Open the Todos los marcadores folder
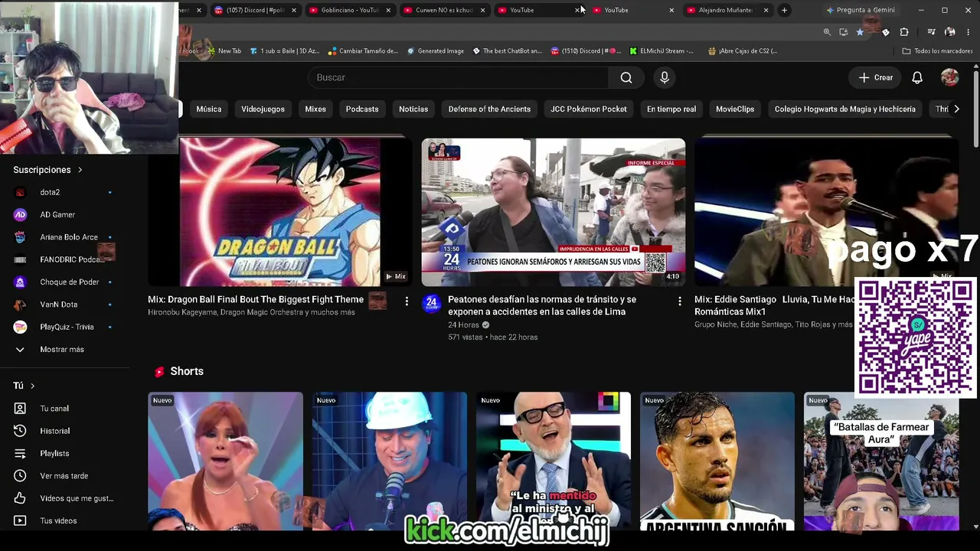The width and height of the screenshot is (980, 551). (937, 51)
